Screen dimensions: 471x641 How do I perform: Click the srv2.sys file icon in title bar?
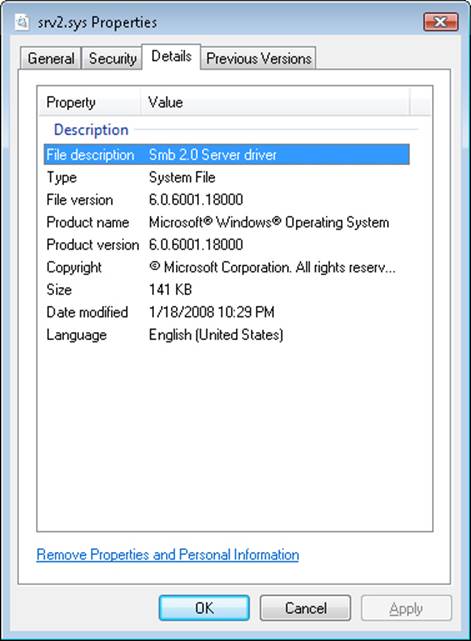tap(22, 22)
